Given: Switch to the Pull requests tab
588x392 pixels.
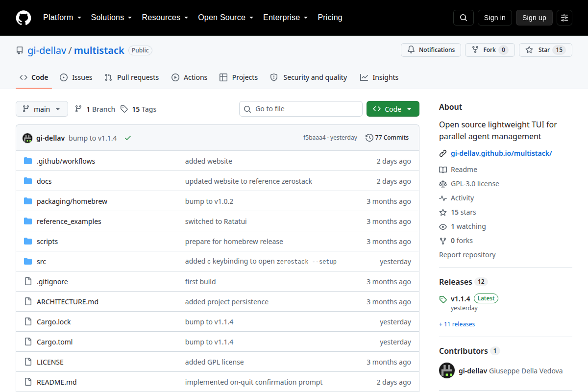Looking at the screenshot, I should tap(132, 77).
